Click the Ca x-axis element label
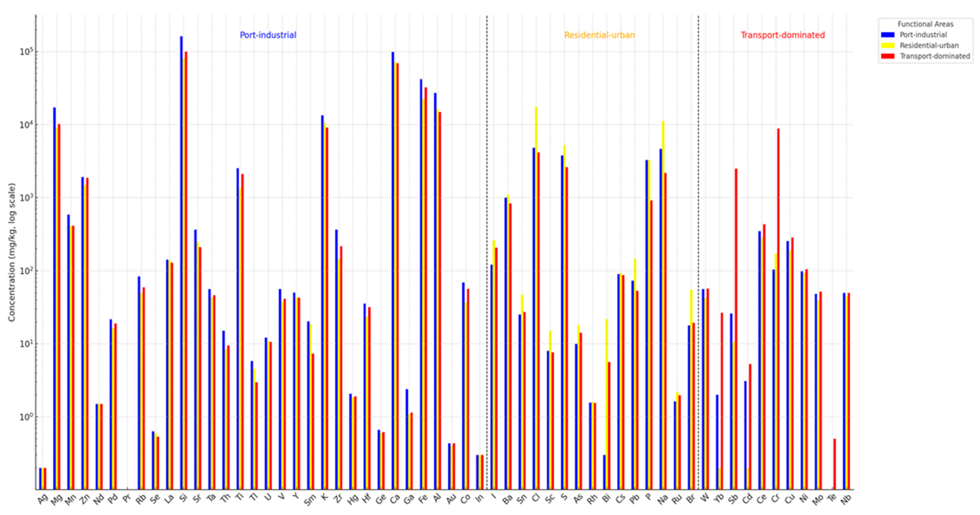Screen dimensions: 980x515 pyautogui.click(x=394, y=499)
